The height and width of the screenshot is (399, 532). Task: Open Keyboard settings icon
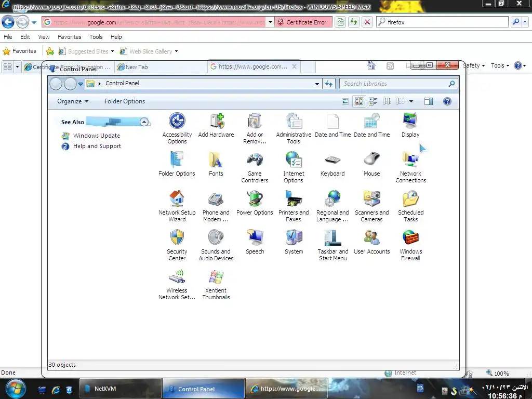tap(332, 164)
